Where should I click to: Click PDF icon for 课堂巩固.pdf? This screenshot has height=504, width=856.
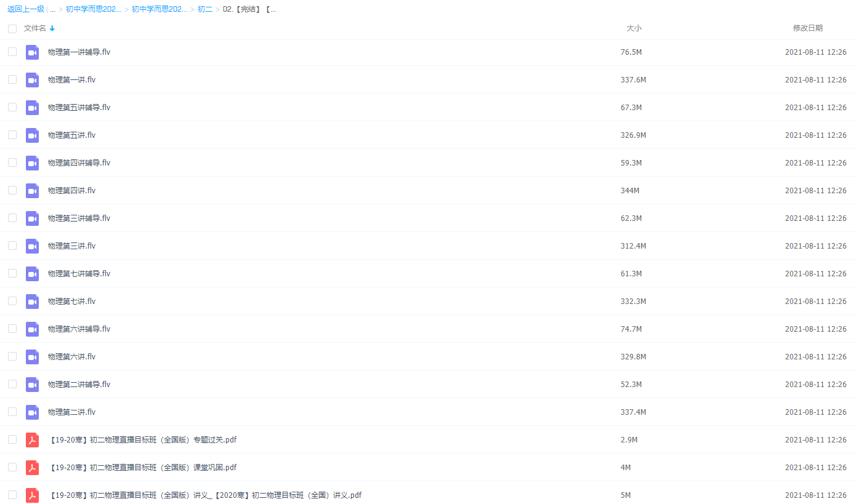point(32,468)
